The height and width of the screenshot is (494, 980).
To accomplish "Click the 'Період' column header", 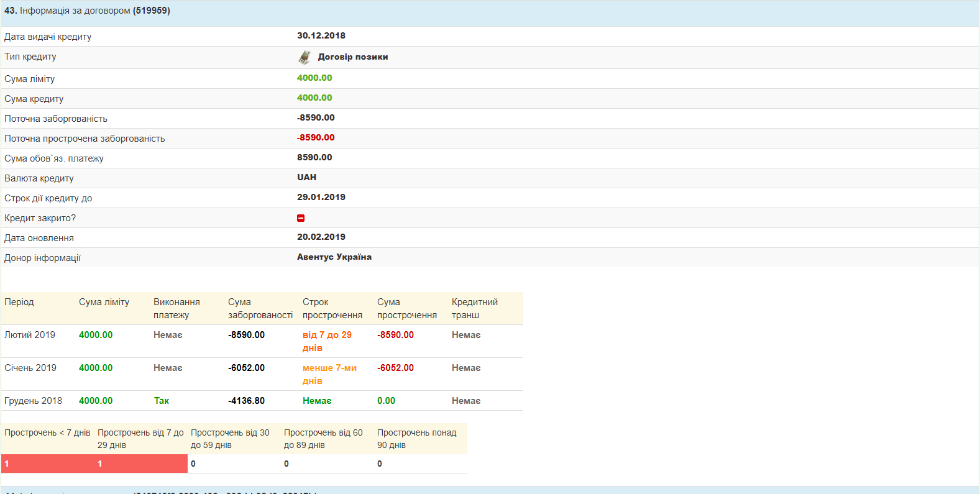I will [19, 302].
